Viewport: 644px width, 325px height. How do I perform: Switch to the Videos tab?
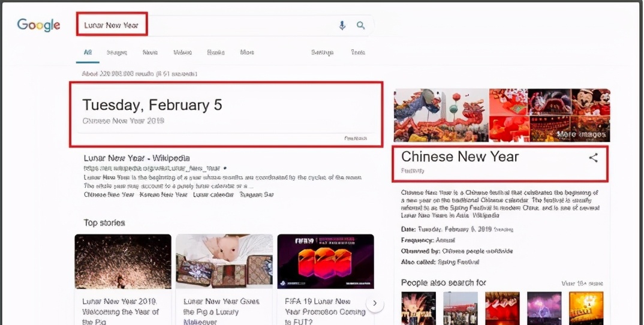pyautogui.click(x=182, y=53)
